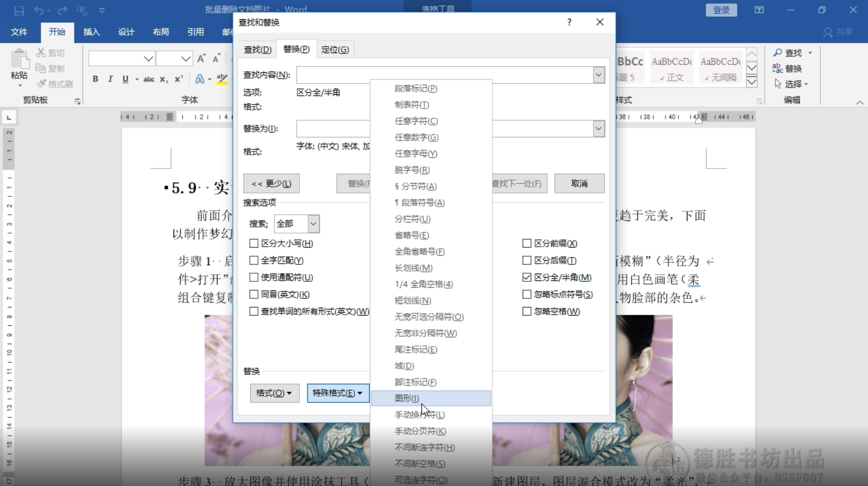
Task: Open the 格式(O) dropdown in the dialog
Action: point(274,393)
